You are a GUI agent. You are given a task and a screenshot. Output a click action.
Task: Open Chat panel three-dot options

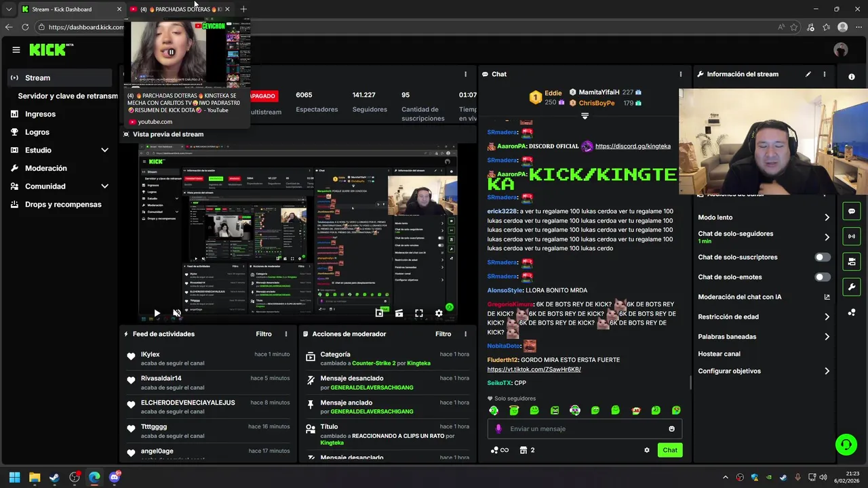681,74
